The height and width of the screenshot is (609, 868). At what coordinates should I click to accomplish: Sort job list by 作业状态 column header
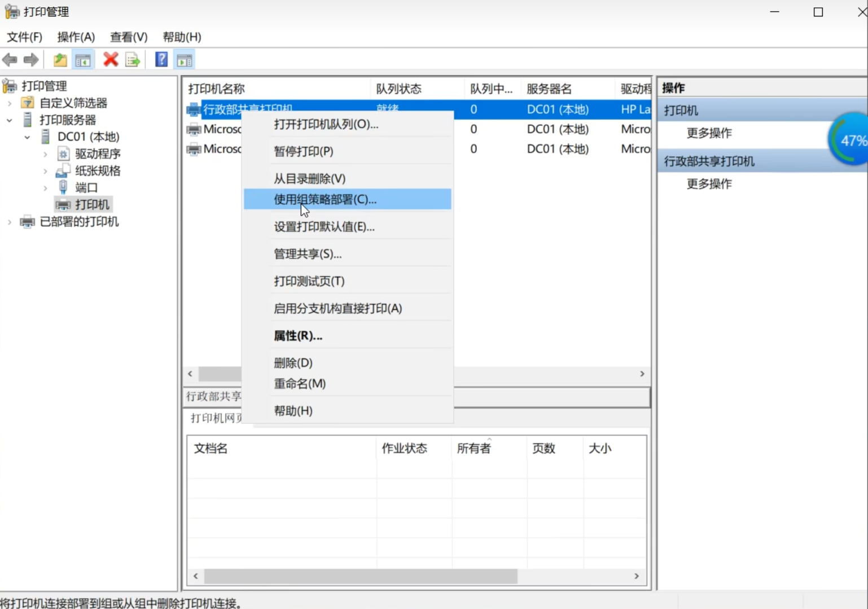[414, 449]
